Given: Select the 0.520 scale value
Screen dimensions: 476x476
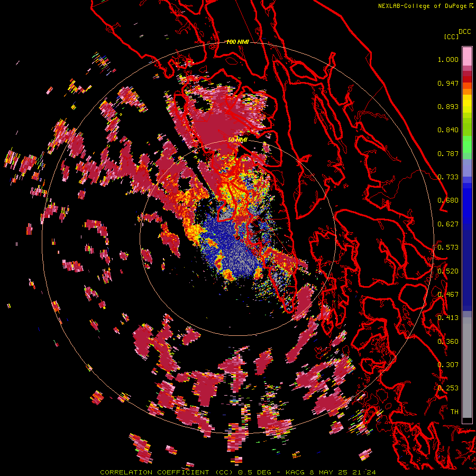Looking at the screenshot, I should pyautogui.click(x=448, y=271).
